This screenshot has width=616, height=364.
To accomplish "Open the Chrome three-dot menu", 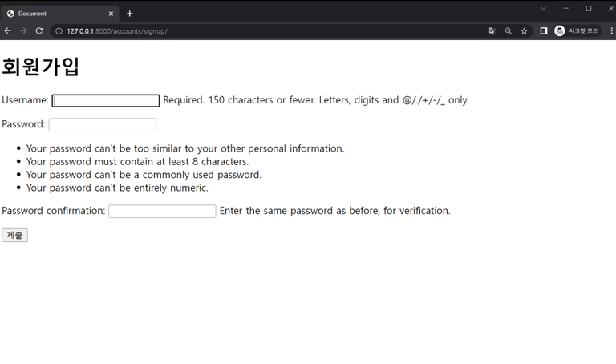I will 611,31.
